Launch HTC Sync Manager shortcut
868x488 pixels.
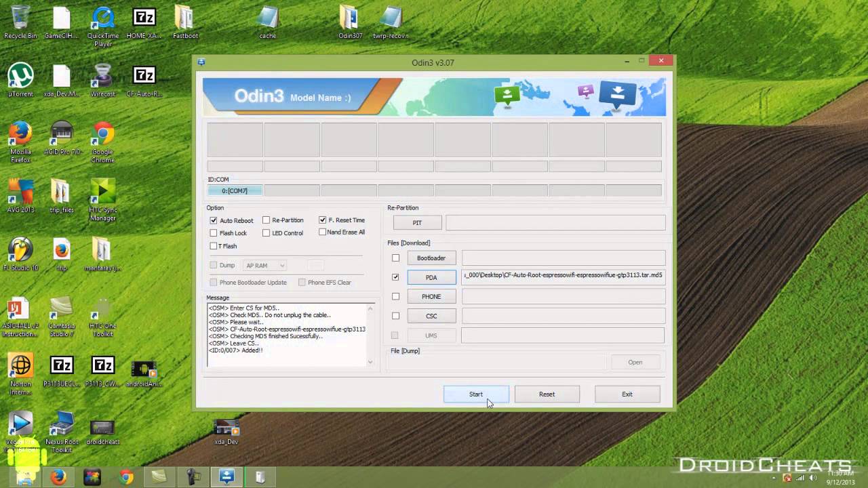tap(103, 201)
